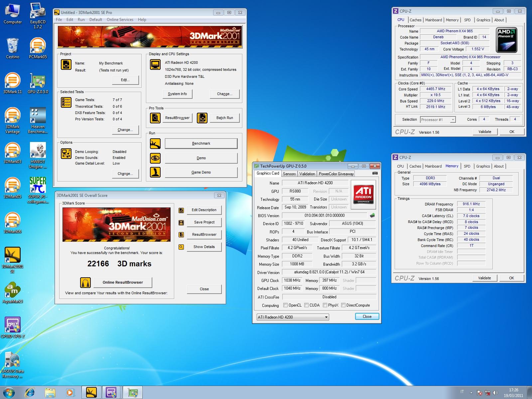Launch 3DMark05 desktop shortcut
The image size is (532, 399).
coord(13,188)
